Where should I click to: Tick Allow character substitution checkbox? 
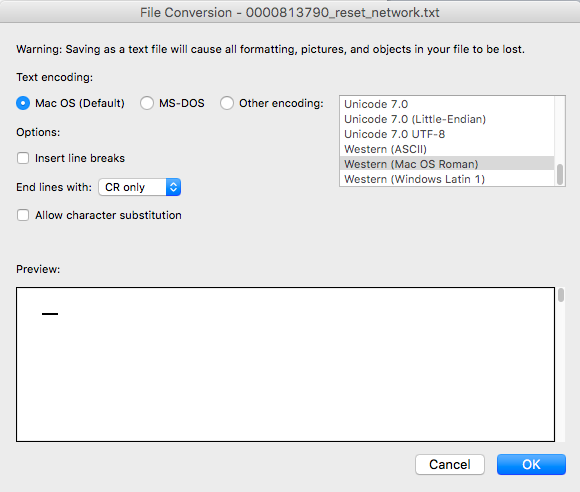tap(23, 215)
